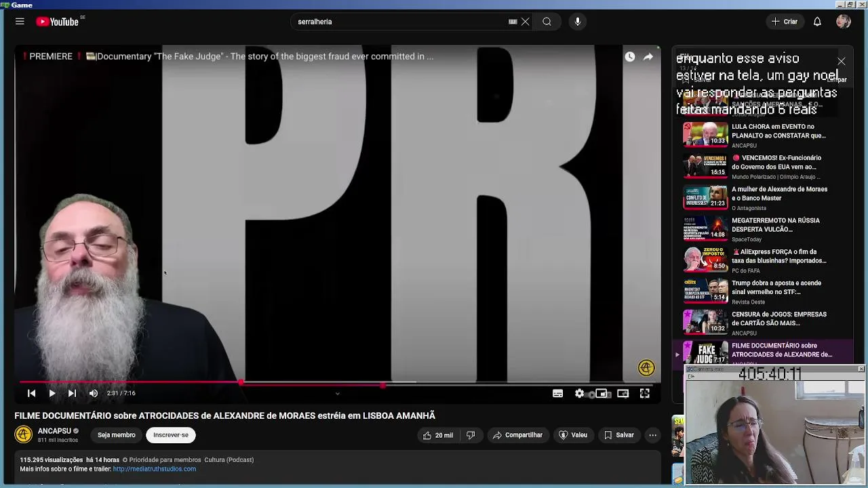Select the current FILME DOCUMENTÁRIO playlist item

pyautogui.click(x=763, y=352)
